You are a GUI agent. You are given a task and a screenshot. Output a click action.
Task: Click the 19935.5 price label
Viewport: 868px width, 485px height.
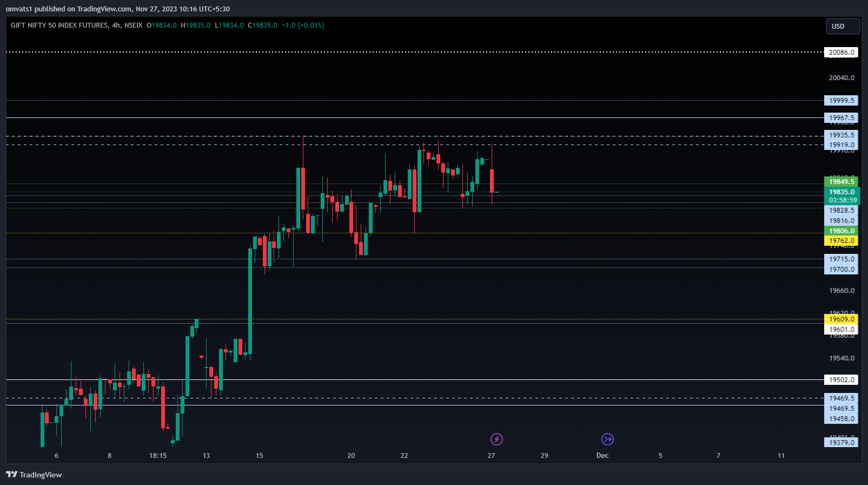(841, 135)
